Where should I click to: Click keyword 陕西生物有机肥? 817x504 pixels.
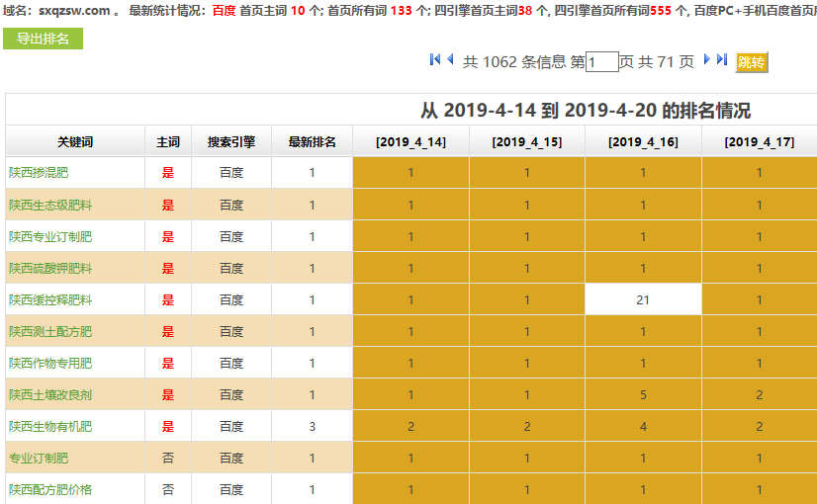point(50,427)
